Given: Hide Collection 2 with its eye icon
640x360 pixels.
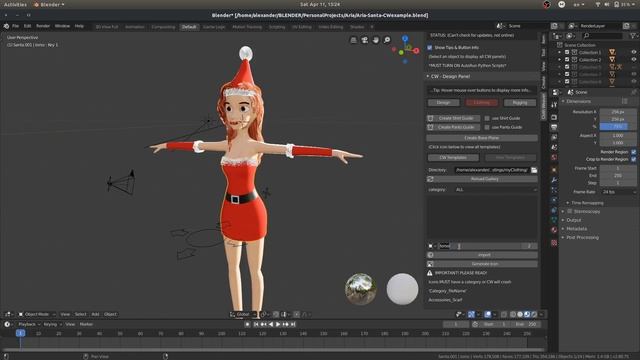Looking at the screenshot, I should tap(633, 60).
